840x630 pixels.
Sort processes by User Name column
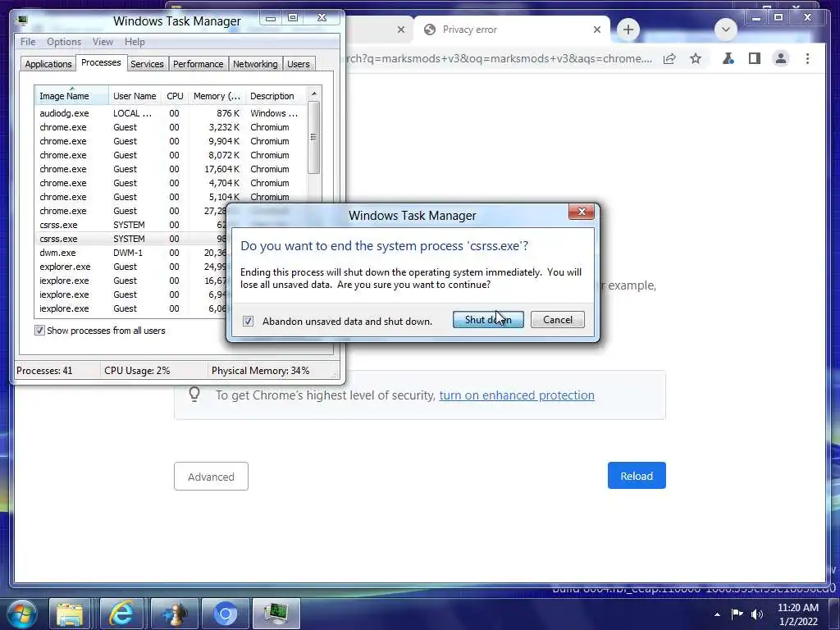[135, 96]
